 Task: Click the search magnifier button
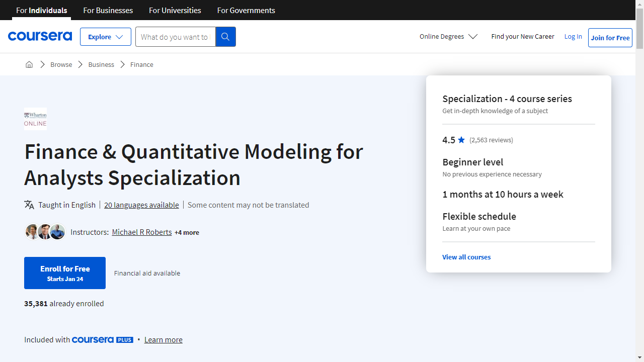click(x=225, y=37)
